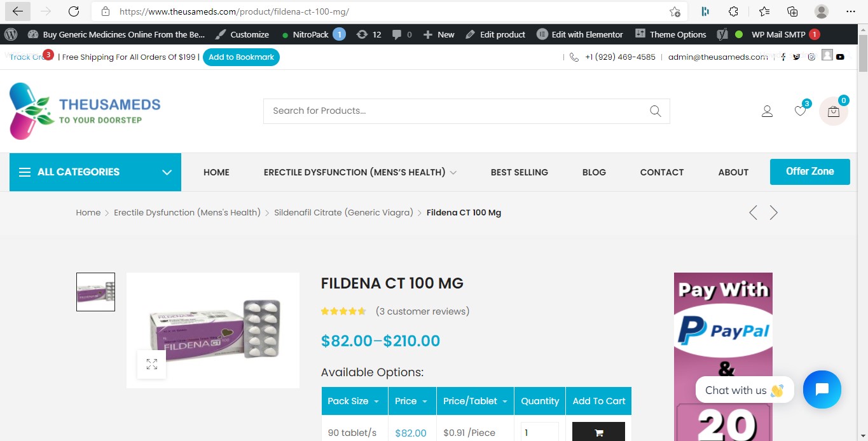868x441 pixels.
Task: Click the Offer Zone button
Action: (809, 172)
